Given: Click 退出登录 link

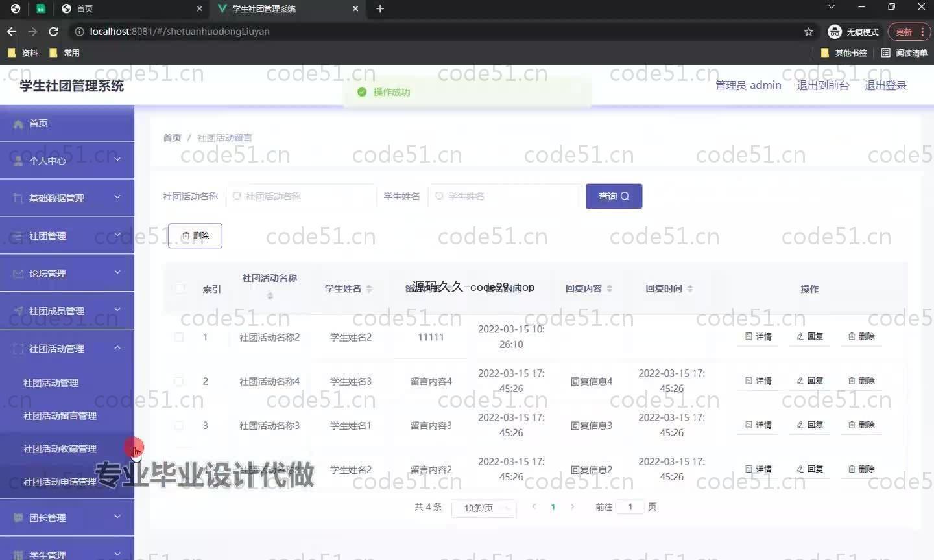Looking at the screenshot, I should [x=885, y=85].
